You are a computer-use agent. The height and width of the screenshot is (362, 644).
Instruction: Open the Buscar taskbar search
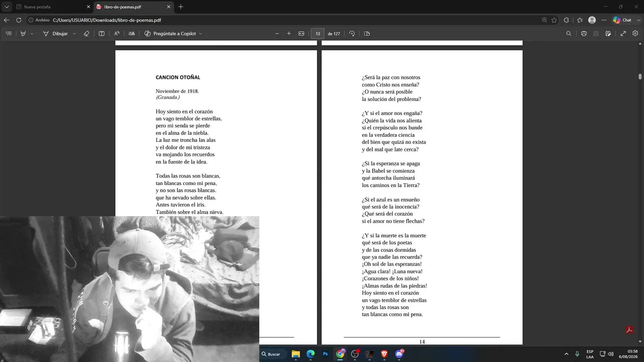pos(274,354)
